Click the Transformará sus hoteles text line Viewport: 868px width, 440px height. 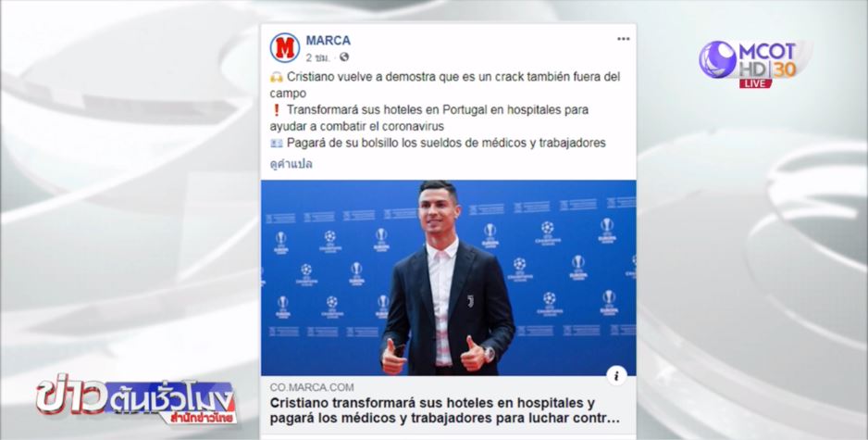(429, 118)
